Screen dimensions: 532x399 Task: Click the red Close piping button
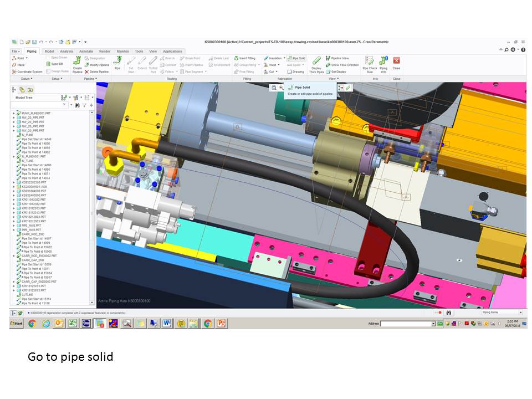coord(396,63)
